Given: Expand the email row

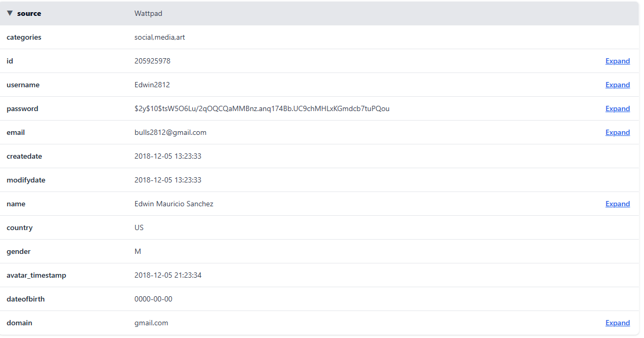Looking at the screenshot, I should 618,132.
